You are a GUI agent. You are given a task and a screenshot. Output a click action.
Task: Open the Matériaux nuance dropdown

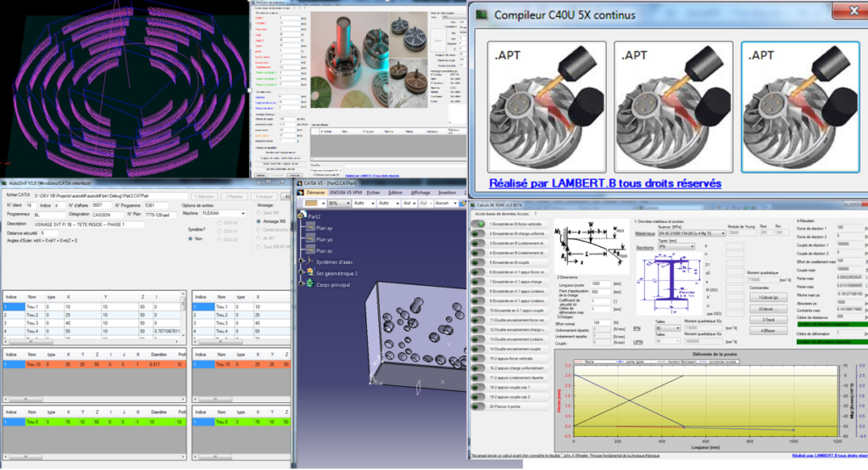690,233
